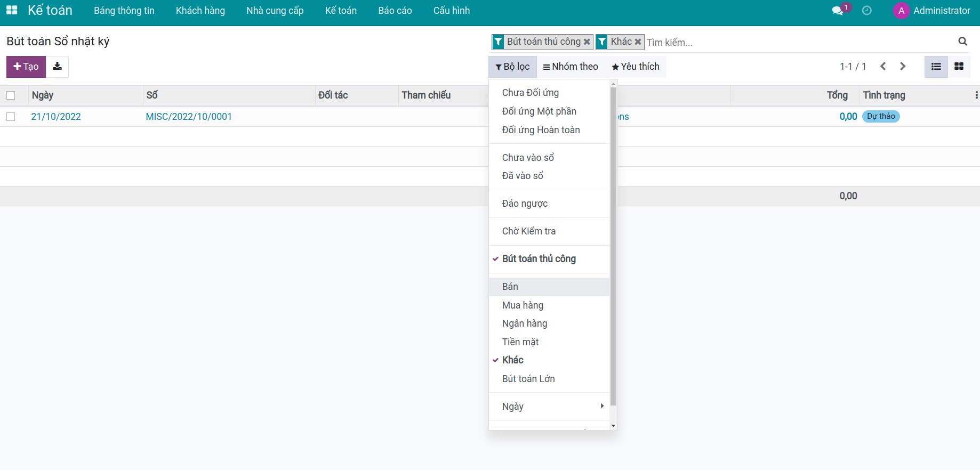This screenshot has height=470, width=980.
Task: Click the download export icon button
Action: [57, 67]
